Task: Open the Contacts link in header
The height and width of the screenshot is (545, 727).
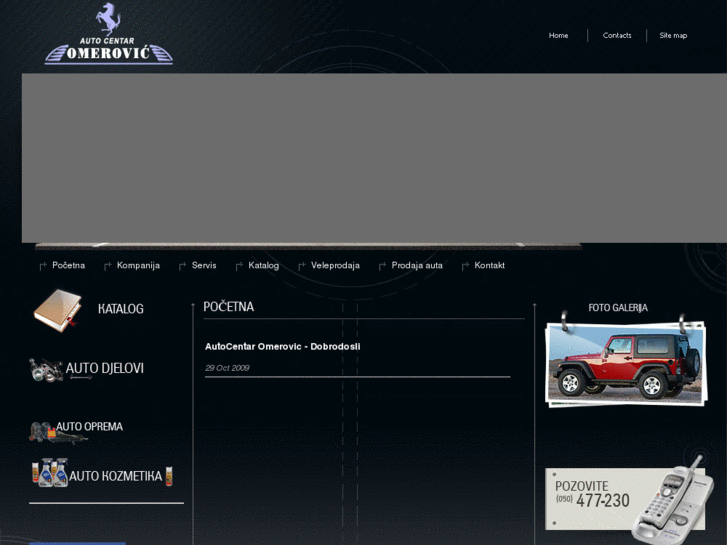Action: [x=617, y=35]
